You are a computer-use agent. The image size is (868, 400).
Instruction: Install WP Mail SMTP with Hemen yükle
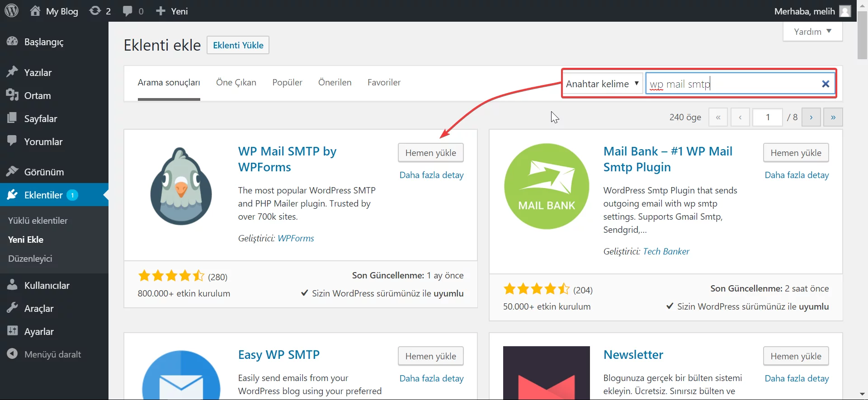coord(430,153)
